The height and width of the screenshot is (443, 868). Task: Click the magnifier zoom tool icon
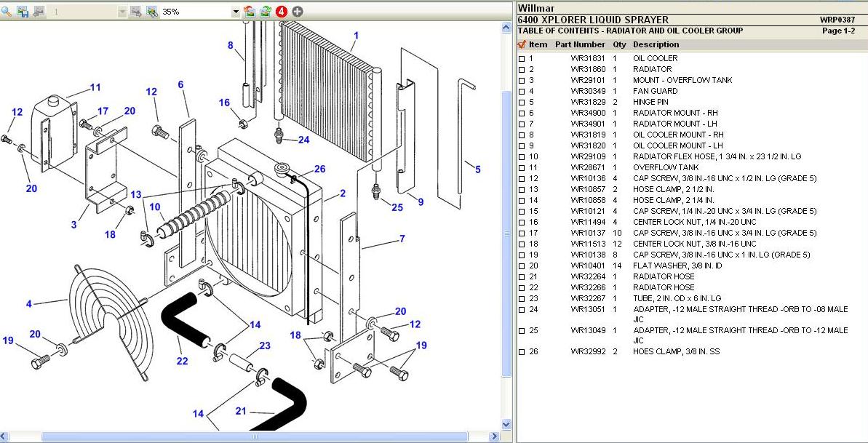coord(7,11)
